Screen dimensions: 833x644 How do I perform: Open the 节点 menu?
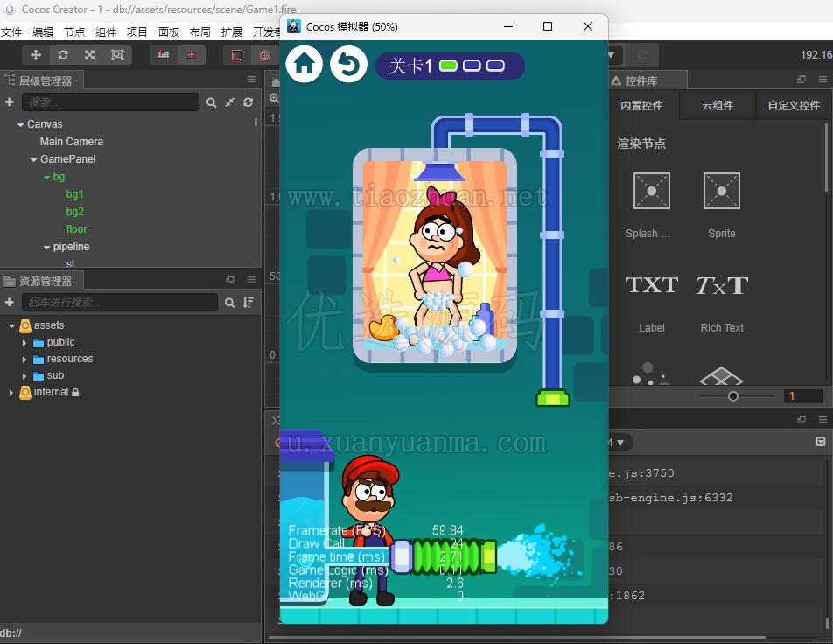[x=74, y=31]
